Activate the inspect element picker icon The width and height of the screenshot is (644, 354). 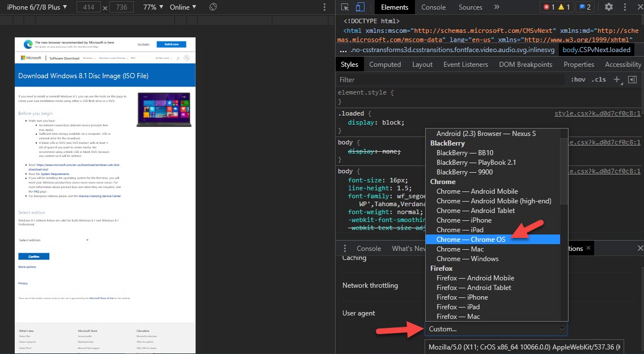point(345,7)
